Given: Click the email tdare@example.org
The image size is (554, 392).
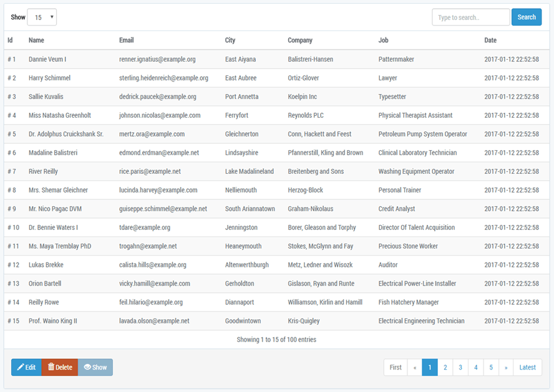Looking at the screenshot, I should (x=145, y=227).
